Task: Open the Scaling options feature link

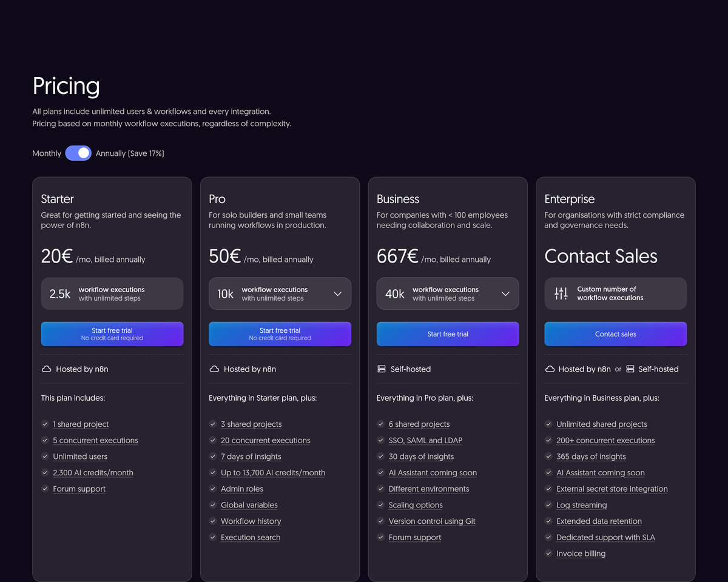Action: (416, 505)
